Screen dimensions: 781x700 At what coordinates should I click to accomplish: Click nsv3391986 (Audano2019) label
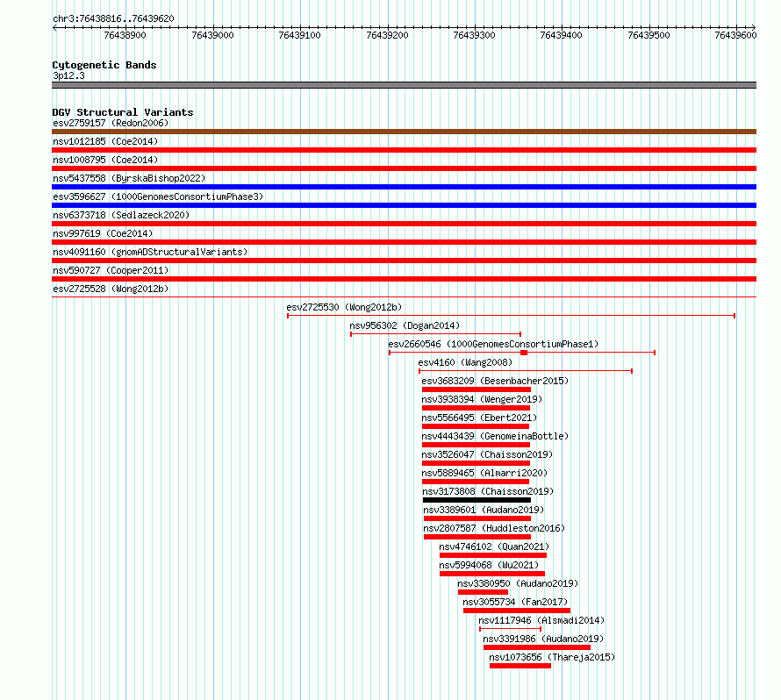pos(543,639)
